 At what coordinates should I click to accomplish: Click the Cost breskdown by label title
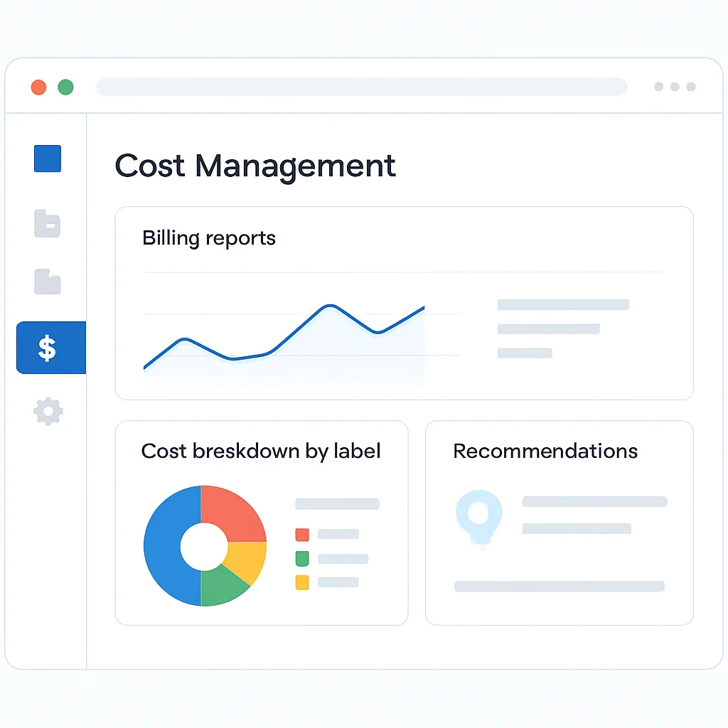261,451
